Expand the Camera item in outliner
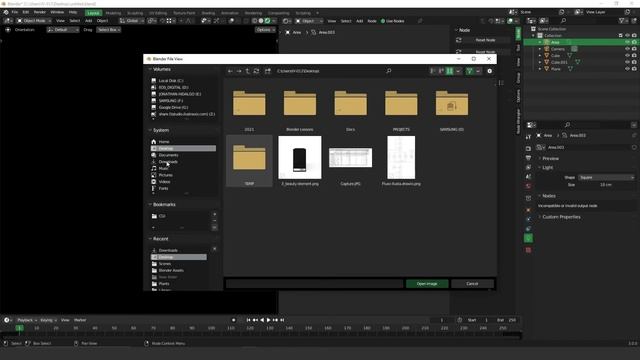Image resolution: width=640 pixels, height=360 pixels. click(540, 49)
